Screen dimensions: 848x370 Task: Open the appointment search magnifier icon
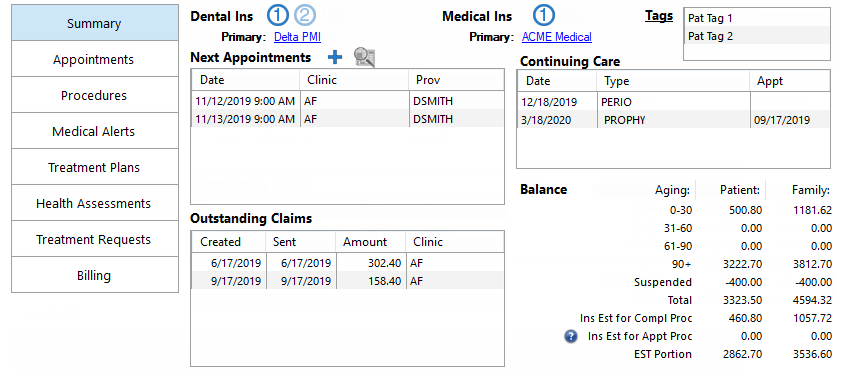365,57
